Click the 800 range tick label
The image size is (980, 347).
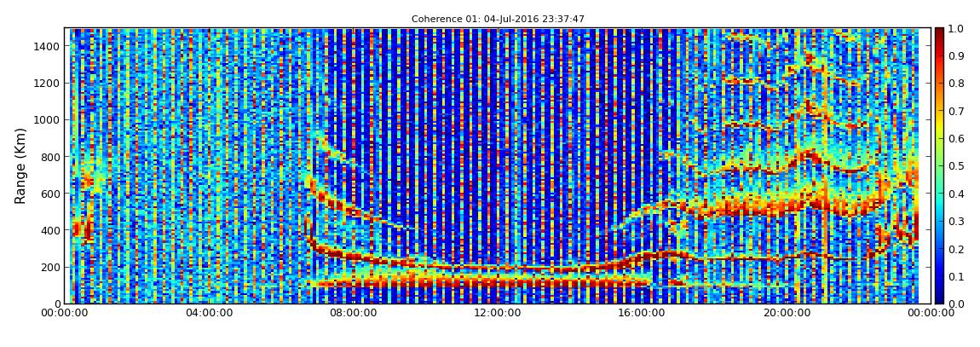click(50, 157)
